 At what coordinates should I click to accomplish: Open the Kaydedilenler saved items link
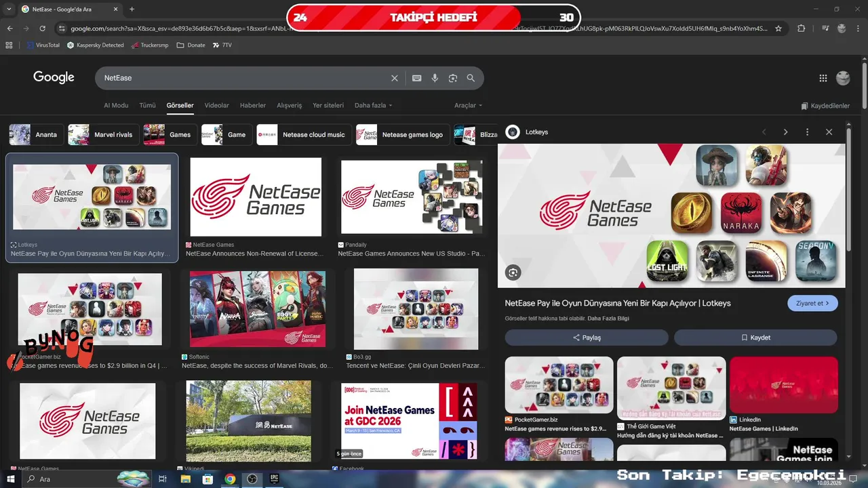click(x=825, y=106)
